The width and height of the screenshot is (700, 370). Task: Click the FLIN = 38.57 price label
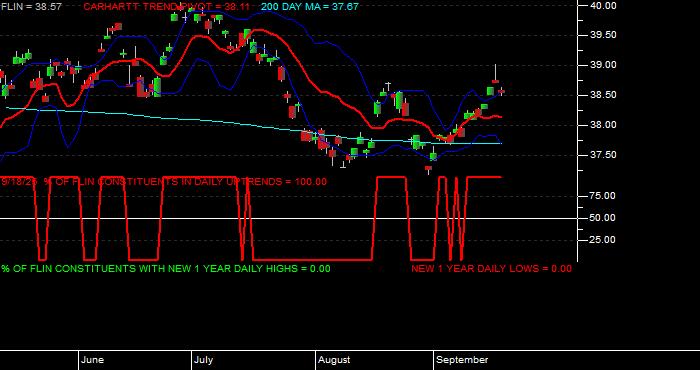31,7
